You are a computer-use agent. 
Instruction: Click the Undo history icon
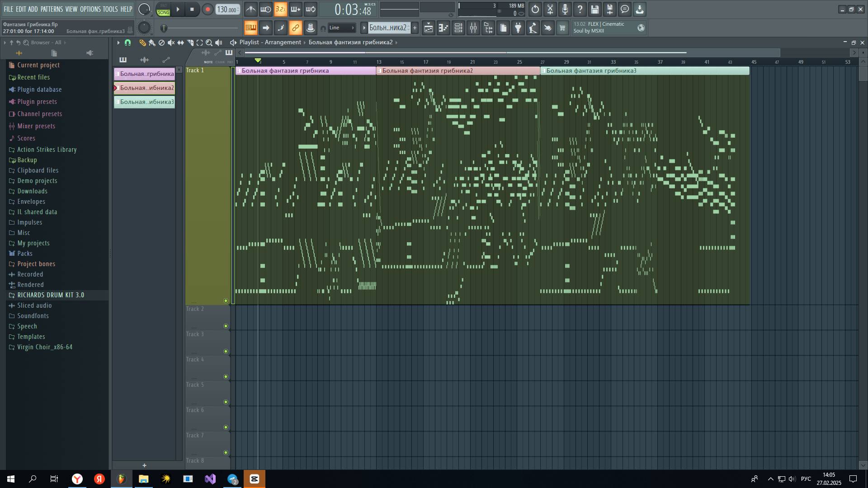pos(535,9)
